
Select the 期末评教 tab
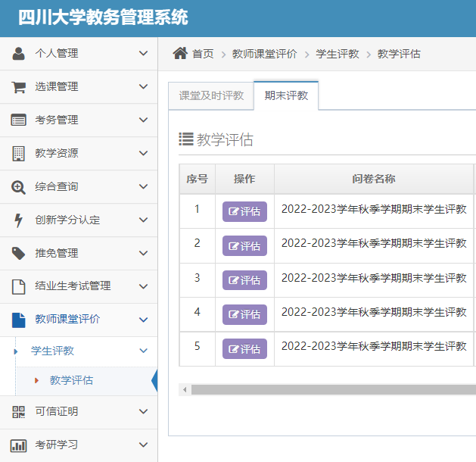tap(286, 95)
